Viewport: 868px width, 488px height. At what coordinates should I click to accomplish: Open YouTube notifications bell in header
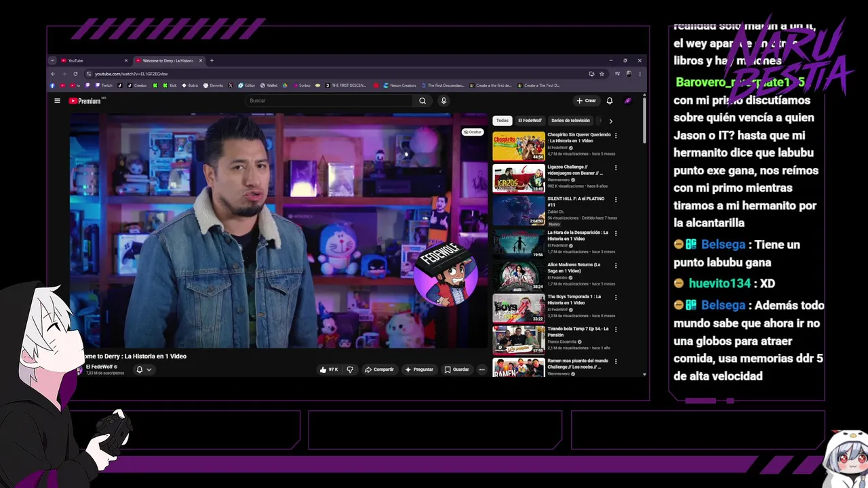click(610, 101)
